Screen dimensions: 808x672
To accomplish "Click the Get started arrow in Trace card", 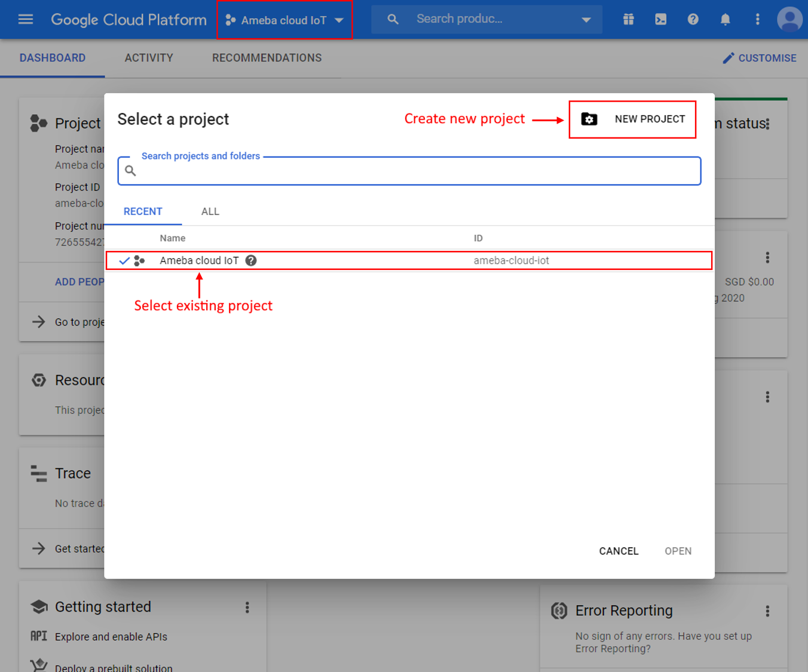I will (x=39, y=548).
